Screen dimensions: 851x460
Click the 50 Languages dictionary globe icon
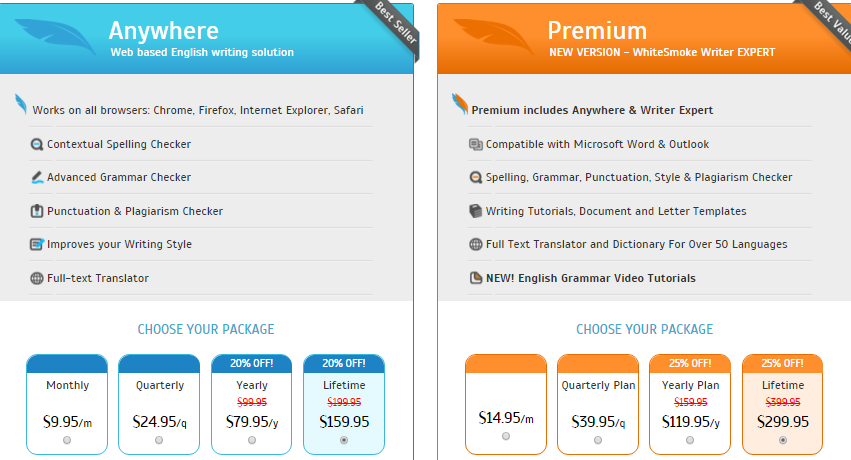coord(476,244)
